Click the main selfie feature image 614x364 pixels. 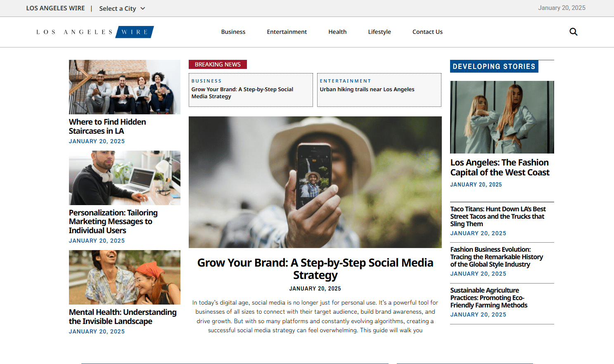(x=315, y=182)
